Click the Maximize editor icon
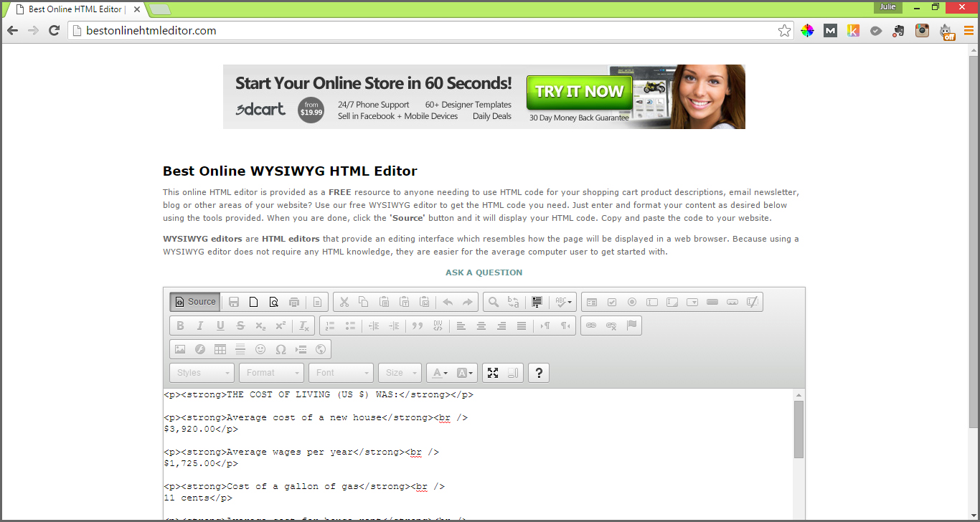Image resolution: width=980 pixels, height=522 pixels. [x=492, y=373]
